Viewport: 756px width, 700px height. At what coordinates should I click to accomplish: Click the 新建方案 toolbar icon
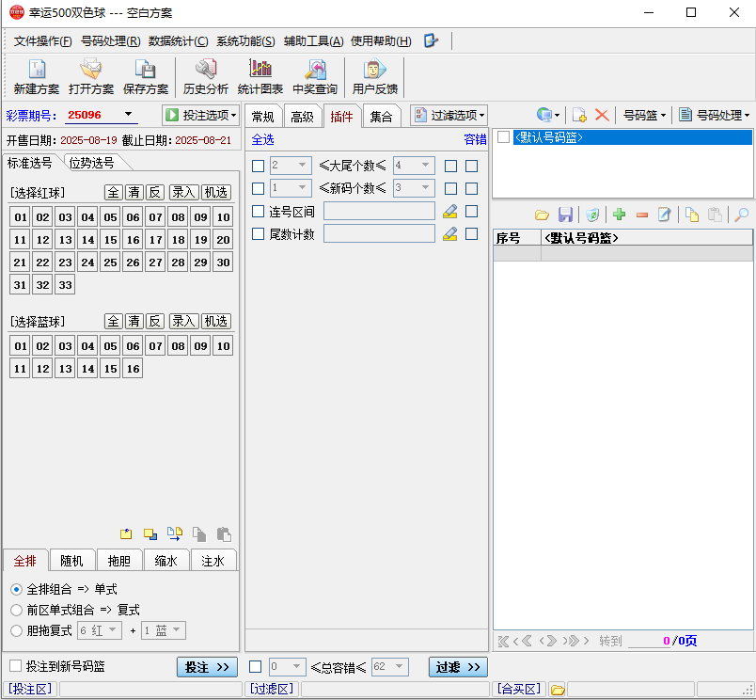[x=37, y=76]
